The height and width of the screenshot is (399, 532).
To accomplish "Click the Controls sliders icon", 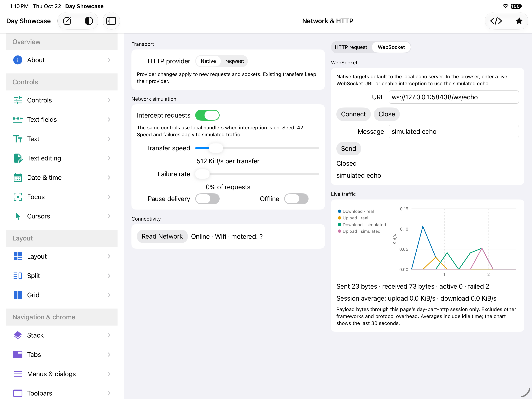I will (18, 100).
